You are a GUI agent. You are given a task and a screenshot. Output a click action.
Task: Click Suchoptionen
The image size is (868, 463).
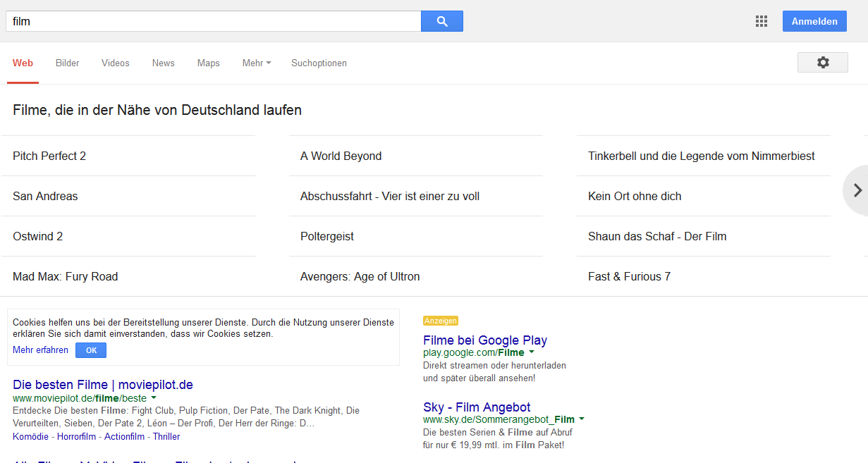point(319,63)
